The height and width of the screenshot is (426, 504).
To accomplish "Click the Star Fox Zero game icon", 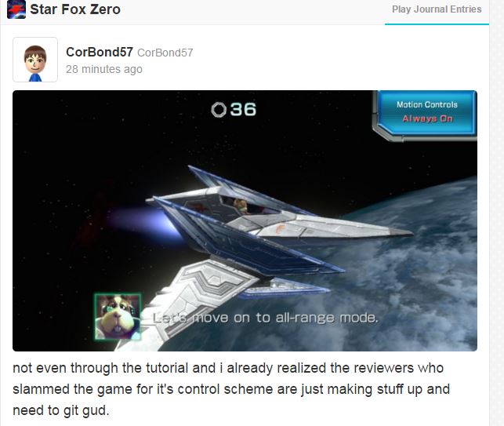I will (16, 9).
